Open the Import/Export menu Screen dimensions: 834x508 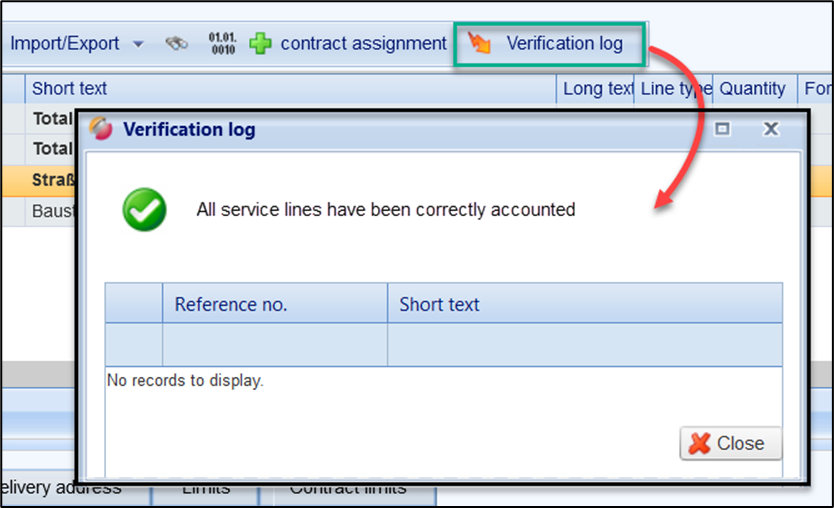[x=65, y=44]
